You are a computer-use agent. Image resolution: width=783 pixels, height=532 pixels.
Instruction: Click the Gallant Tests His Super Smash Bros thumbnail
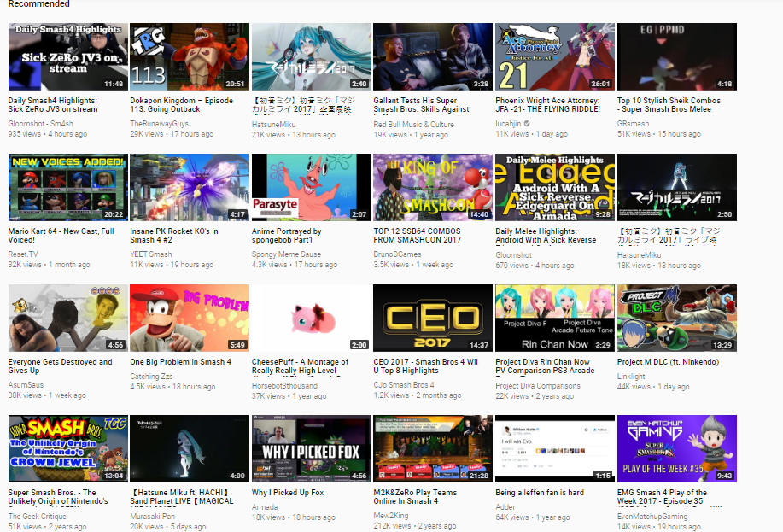point(433,56)
